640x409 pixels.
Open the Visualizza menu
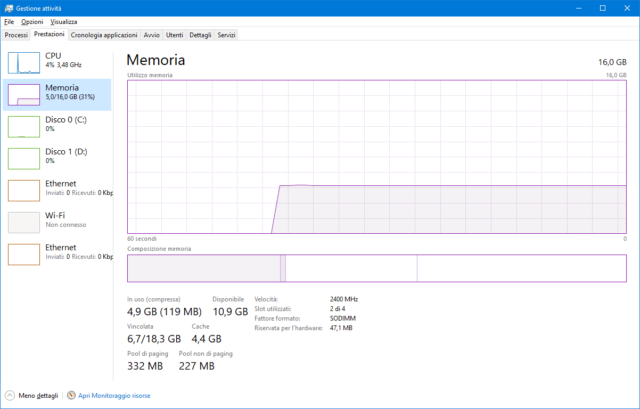pyautogui.click(x=64, y=21)
